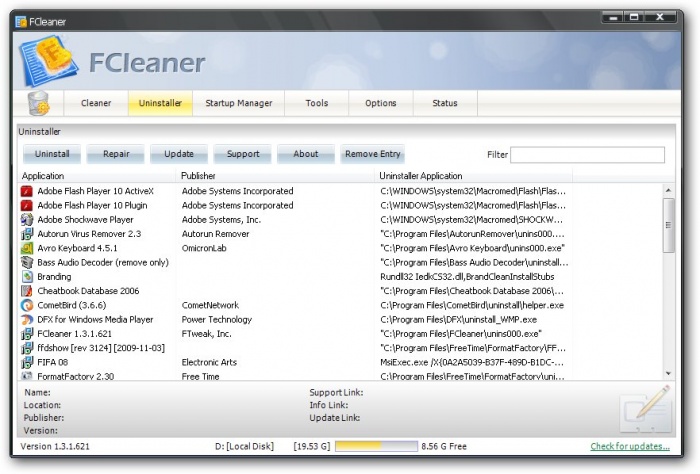Click the Update button

[179, 154]
